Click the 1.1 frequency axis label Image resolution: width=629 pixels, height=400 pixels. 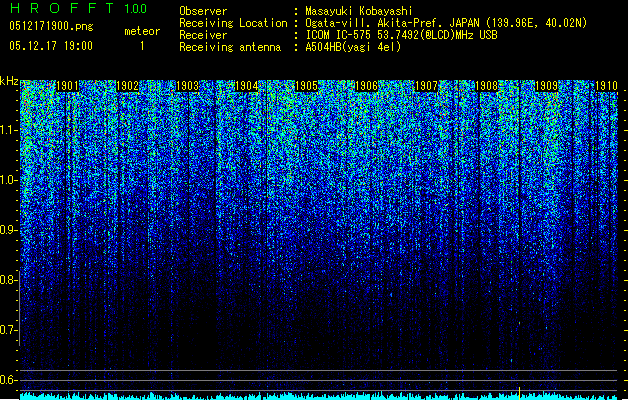click(x=8, y=130)
